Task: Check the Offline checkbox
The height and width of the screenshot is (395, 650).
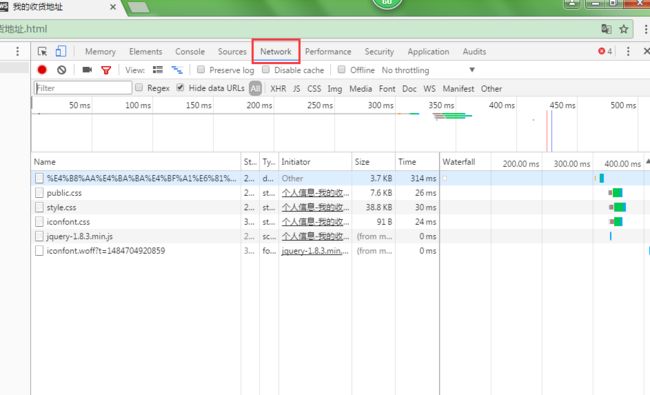Action: 341,69
